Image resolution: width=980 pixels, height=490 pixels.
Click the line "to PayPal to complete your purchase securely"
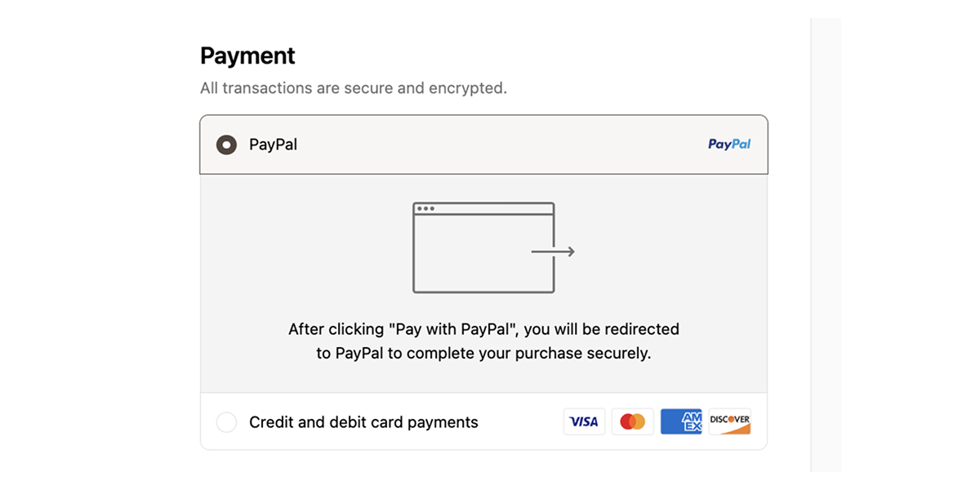(483, 354)
